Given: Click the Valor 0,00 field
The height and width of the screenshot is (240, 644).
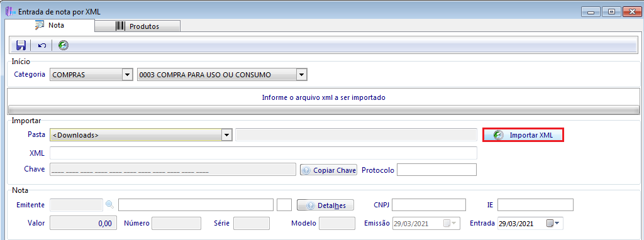Looking at the screenshot, I should [84, 224].
